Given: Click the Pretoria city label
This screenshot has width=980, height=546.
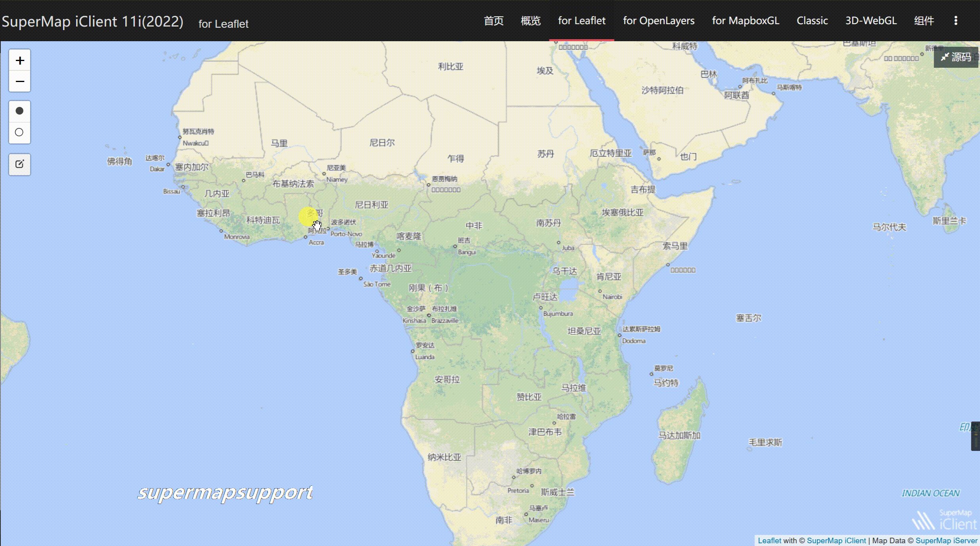Looking at the screenshot, I should point(518,491).
